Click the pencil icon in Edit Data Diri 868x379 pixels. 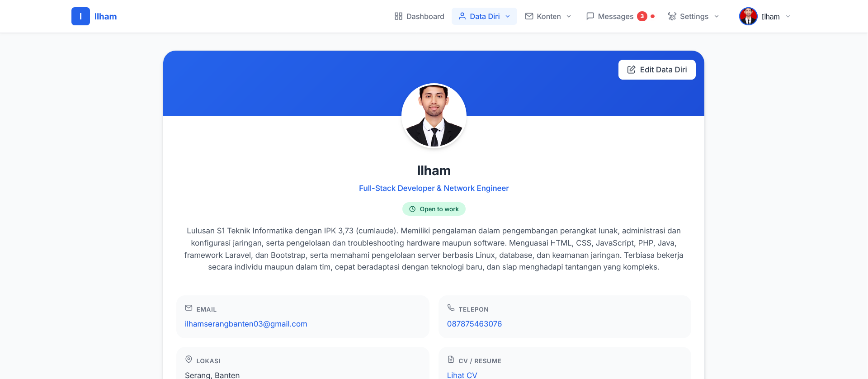[631, 70]
